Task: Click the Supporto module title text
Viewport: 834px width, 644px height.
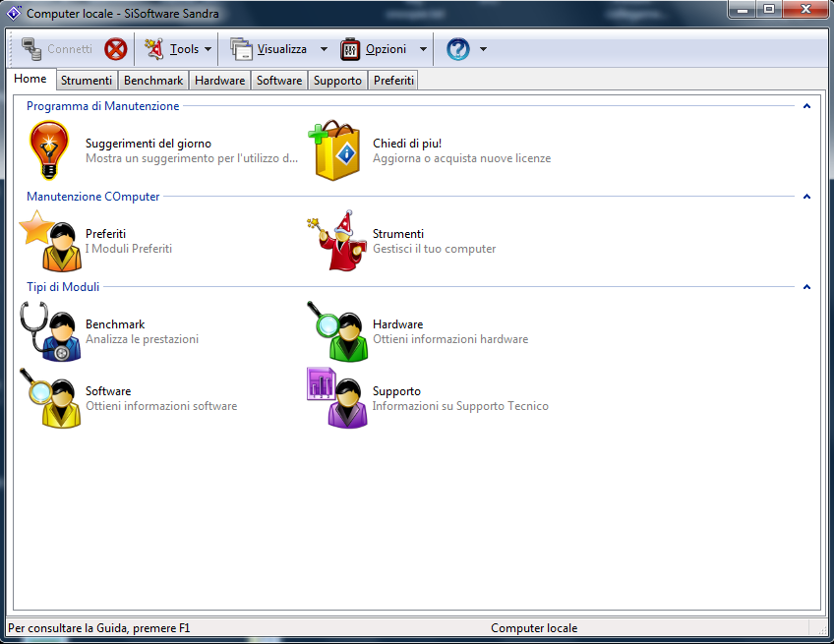Action: pyautogui.click(x=396, y=391)
